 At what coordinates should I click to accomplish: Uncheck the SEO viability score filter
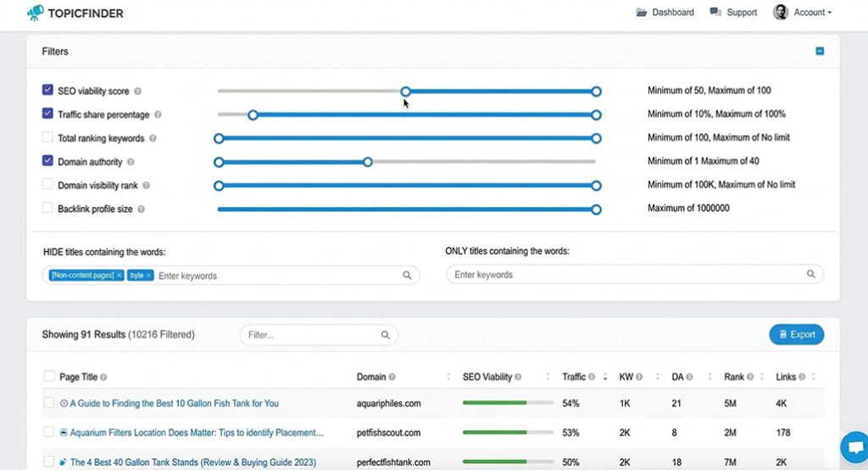(47, 90)
